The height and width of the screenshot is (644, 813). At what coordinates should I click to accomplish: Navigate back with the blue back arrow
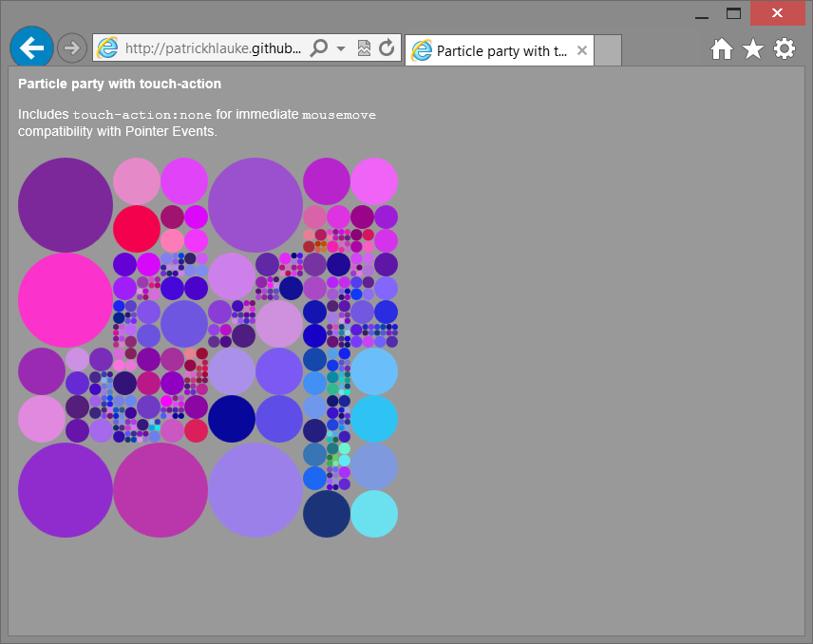coord(31,47)
